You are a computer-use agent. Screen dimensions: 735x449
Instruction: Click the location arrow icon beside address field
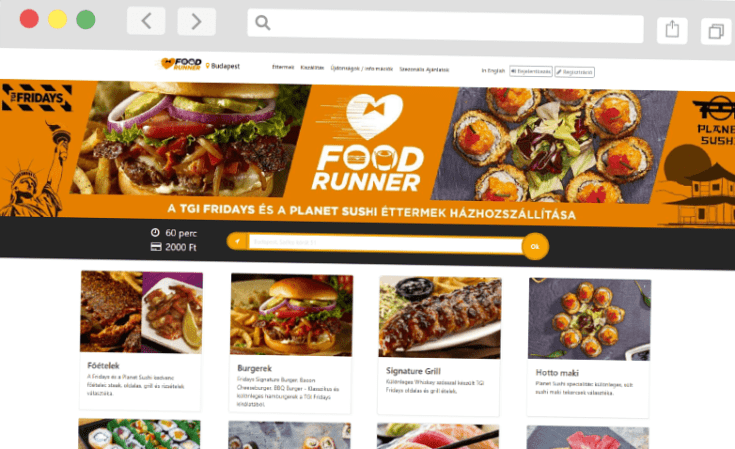(x=237, y=241)
